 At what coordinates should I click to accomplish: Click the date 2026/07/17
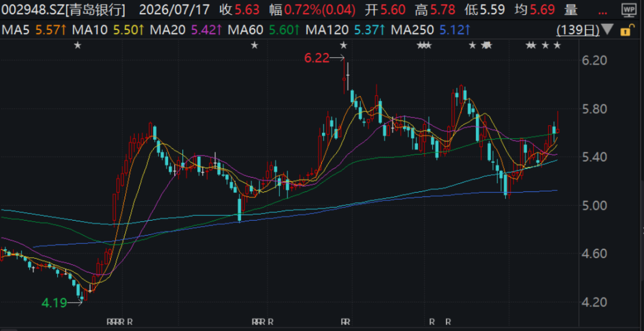(175, 10)
